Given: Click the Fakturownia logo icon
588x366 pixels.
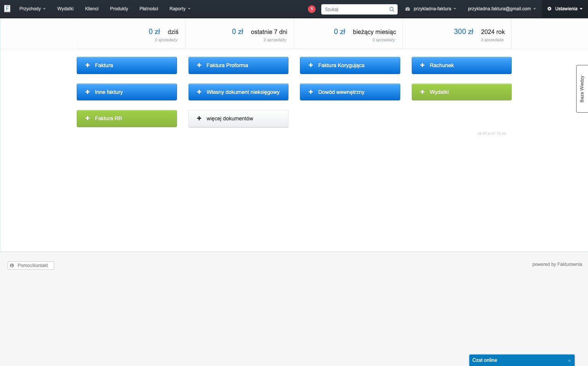Looking at the screenshot, I should pyautogui.click(x=7, y=9).
